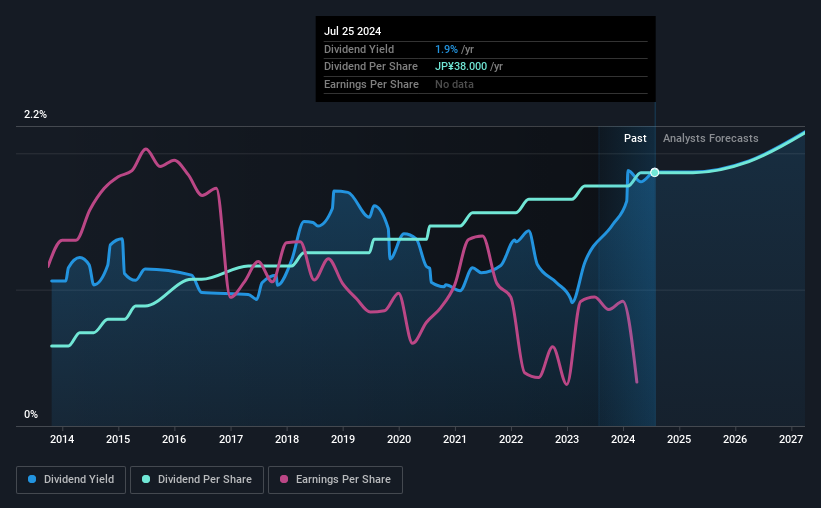
Task: Click the 'Analysts Forecasts' label
Action: 711,138
